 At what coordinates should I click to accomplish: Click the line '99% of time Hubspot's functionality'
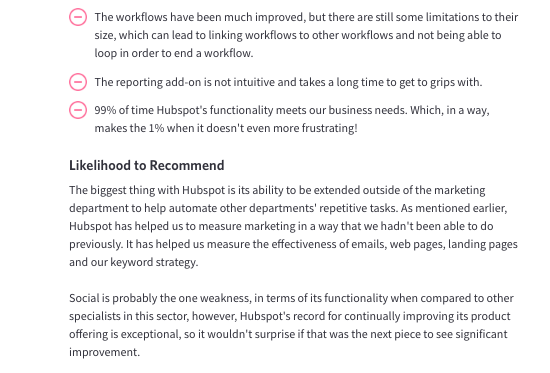[292, 110]
